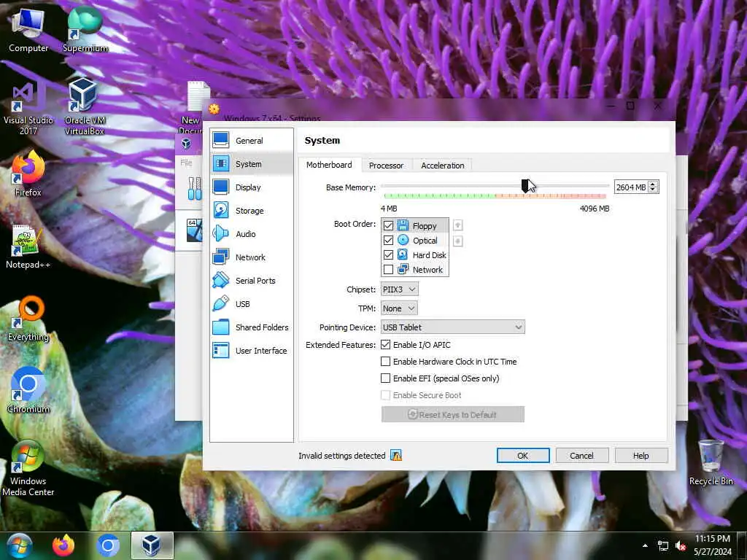This screenshot has width=747, height=560.
Task: Uncheck Hard Disk in boot order
Action: 388,255
